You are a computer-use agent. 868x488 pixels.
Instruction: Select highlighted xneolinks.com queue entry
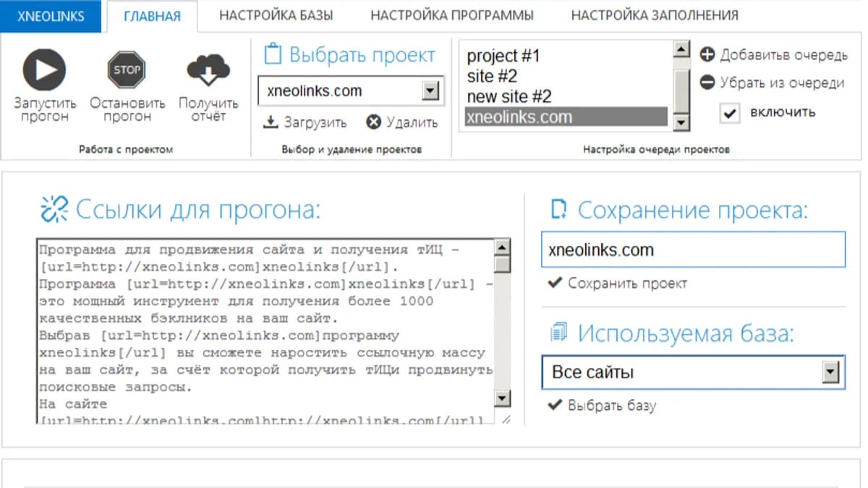(x=566, y=117)
